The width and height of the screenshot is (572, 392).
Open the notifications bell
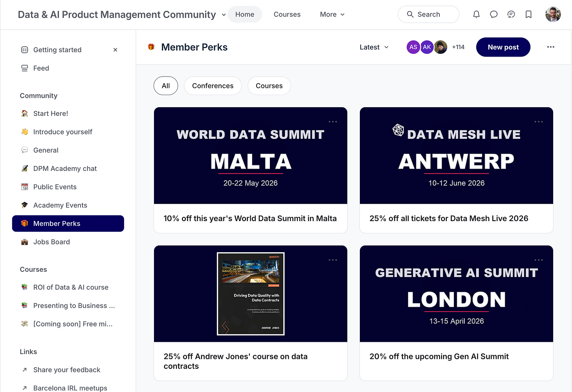point(476,15)
